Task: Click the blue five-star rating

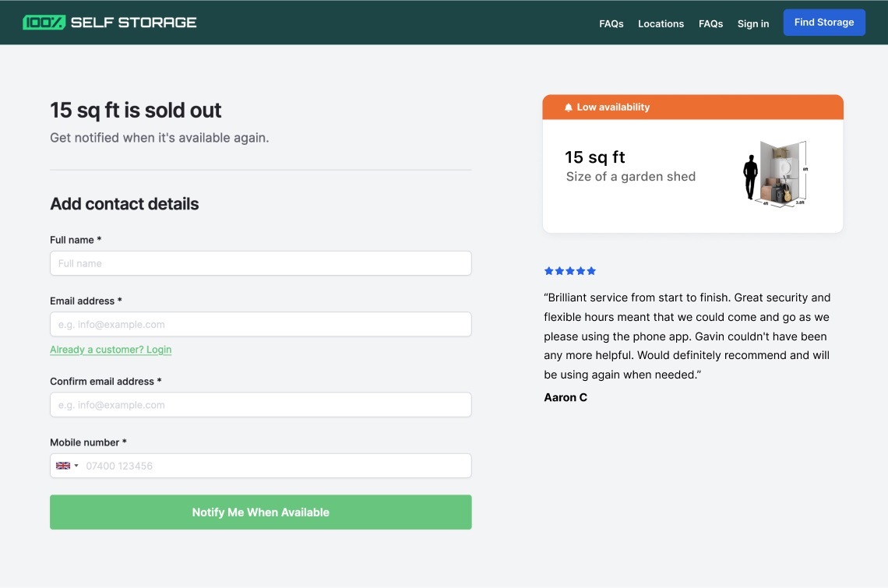Action: tap(569, 271)
